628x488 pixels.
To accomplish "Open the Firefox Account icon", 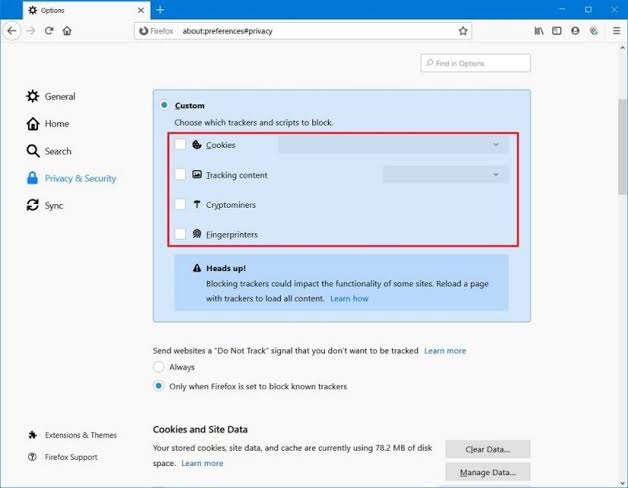I will point(575,31).
